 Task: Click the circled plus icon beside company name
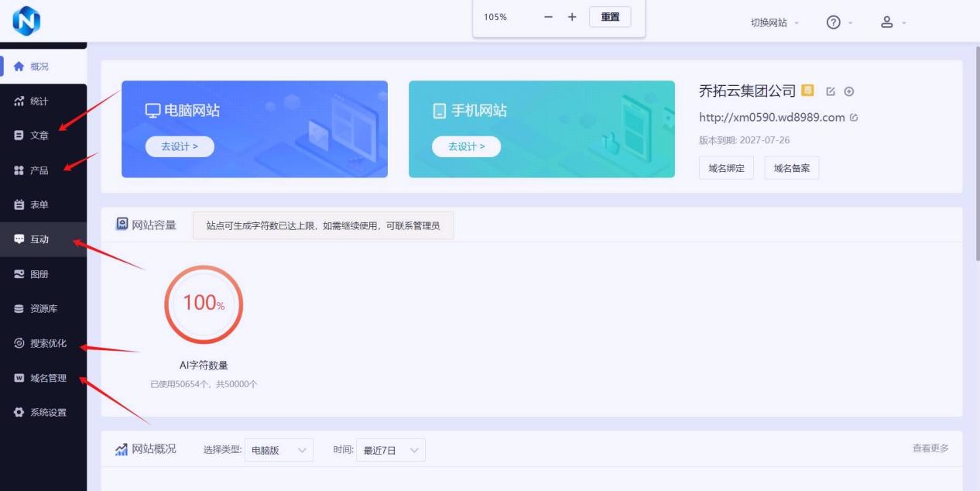(x=849, y=91)
